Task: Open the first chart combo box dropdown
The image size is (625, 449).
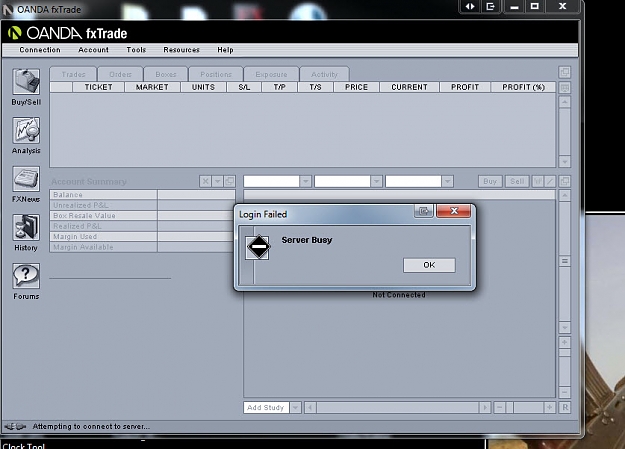Action: (305, 181)
